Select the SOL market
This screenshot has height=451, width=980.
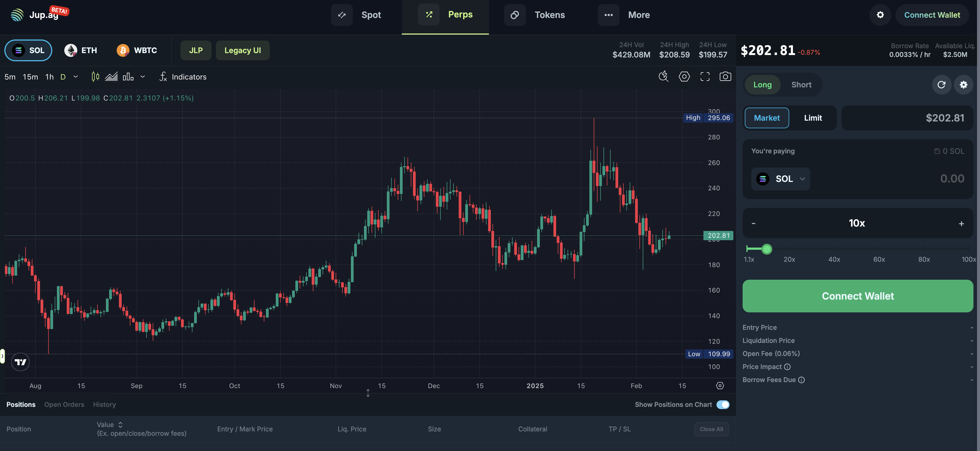[28, 50]
